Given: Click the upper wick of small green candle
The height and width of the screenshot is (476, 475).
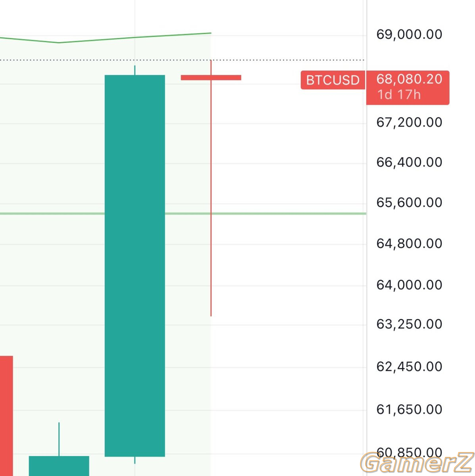Looking at the screenshot, I should pyautogui.click(x=59, y=438).
